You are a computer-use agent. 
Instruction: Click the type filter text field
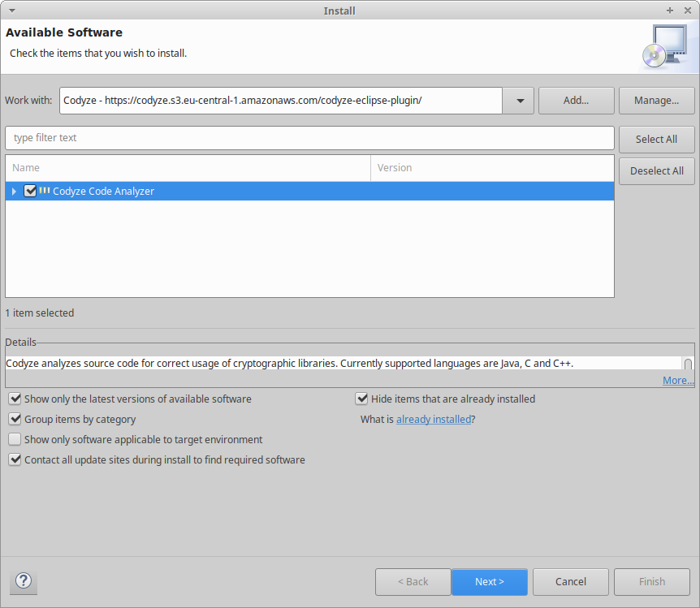309,138
